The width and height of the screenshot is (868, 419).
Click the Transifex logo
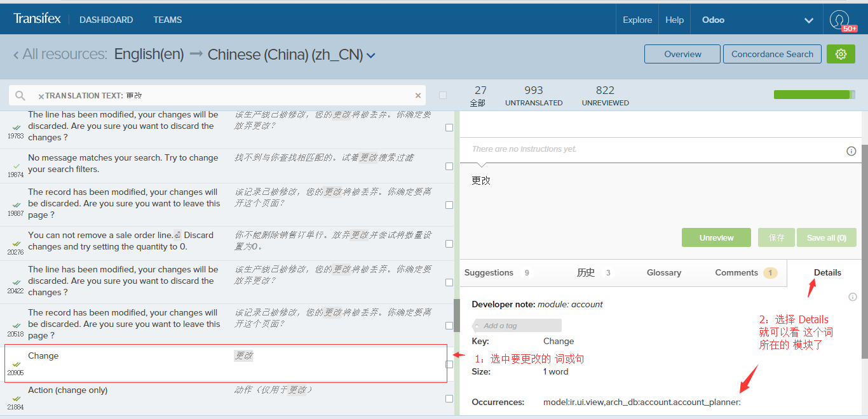[37, 19]
